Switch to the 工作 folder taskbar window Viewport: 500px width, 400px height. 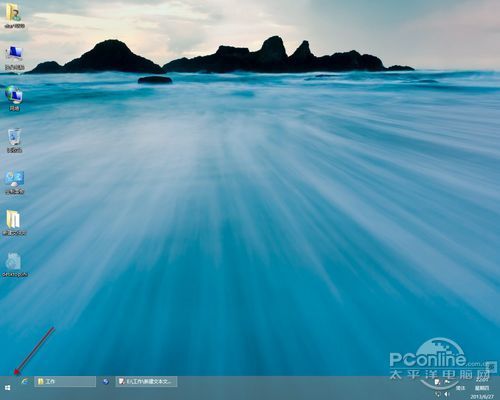pyautogui.click(x=65, y=382)
